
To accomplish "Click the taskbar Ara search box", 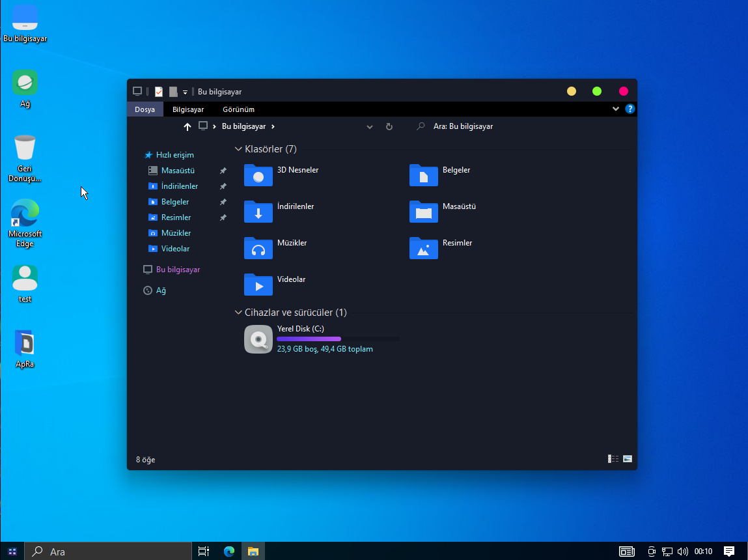I will 108,552.
